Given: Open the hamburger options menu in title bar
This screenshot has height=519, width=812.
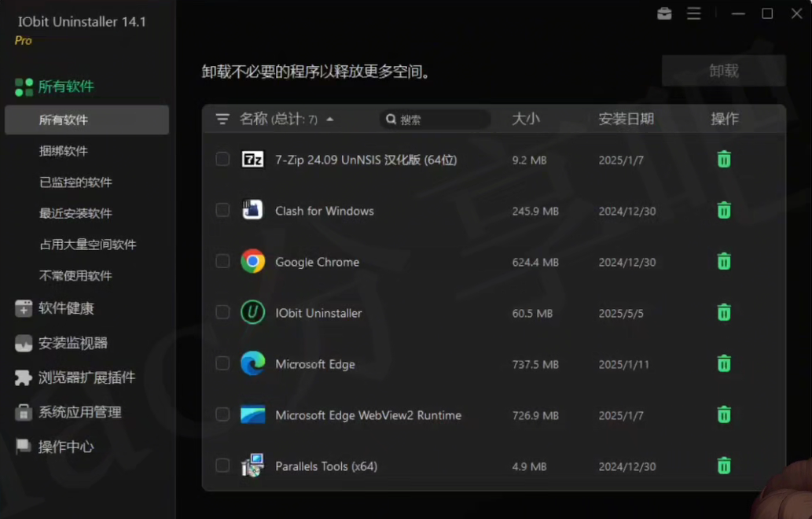Looking at the screenshot, I should click(694, 13).
